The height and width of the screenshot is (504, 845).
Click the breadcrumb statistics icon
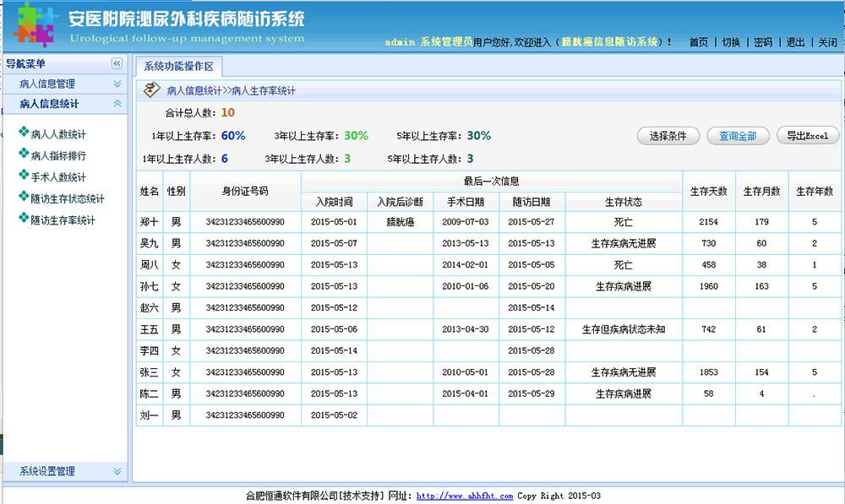151,89
